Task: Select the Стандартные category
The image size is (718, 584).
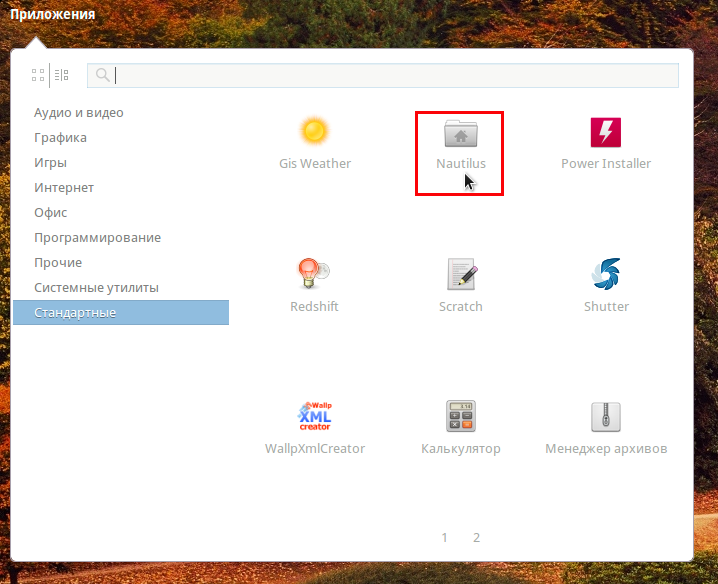Action: click(121, 312)
